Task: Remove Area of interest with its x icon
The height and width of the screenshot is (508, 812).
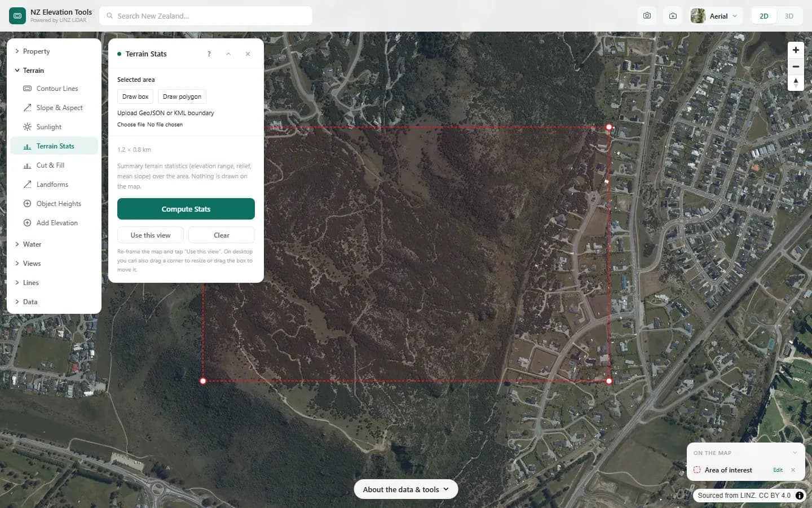Action: [793, 470]
